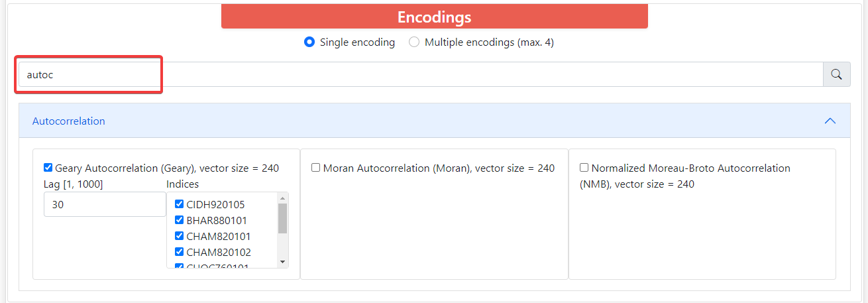Uncheck the Geary Autocorrelation checkbox

coord(48,168)
